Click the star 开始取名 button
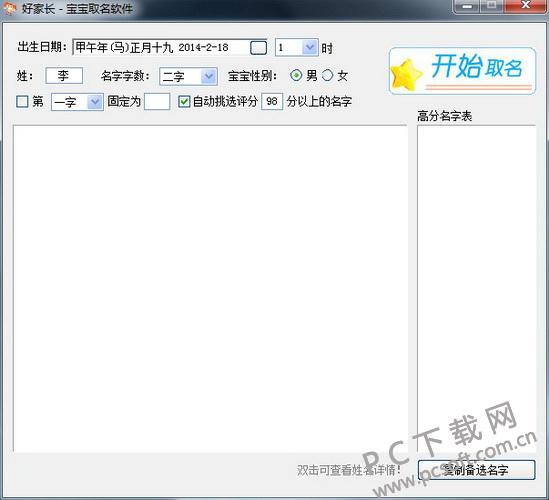 [x=462, y=71]
